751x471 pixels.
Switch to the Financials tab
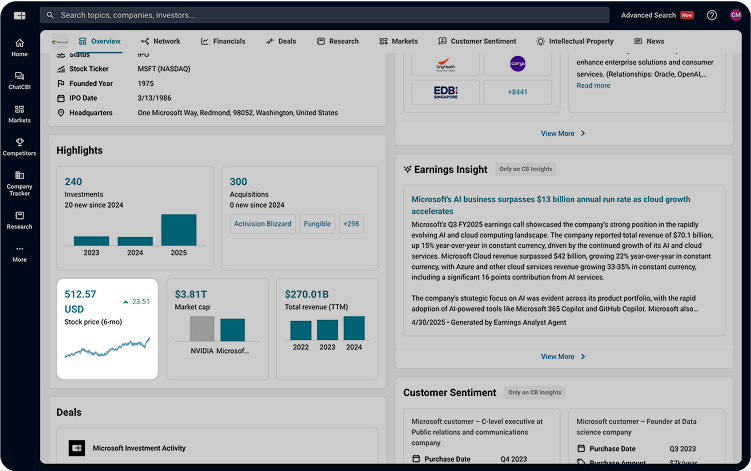(x=223, y=41)
